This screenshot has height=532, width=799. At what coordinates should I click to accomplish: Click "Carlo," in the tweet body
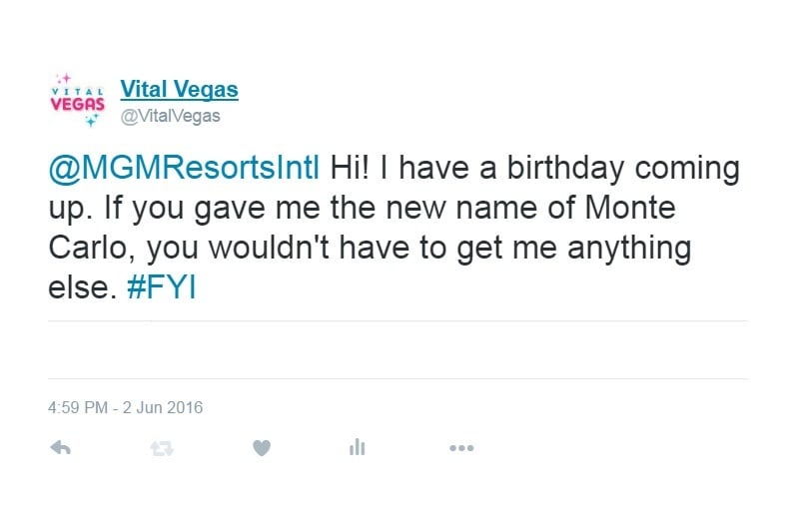tap(92, 249)
